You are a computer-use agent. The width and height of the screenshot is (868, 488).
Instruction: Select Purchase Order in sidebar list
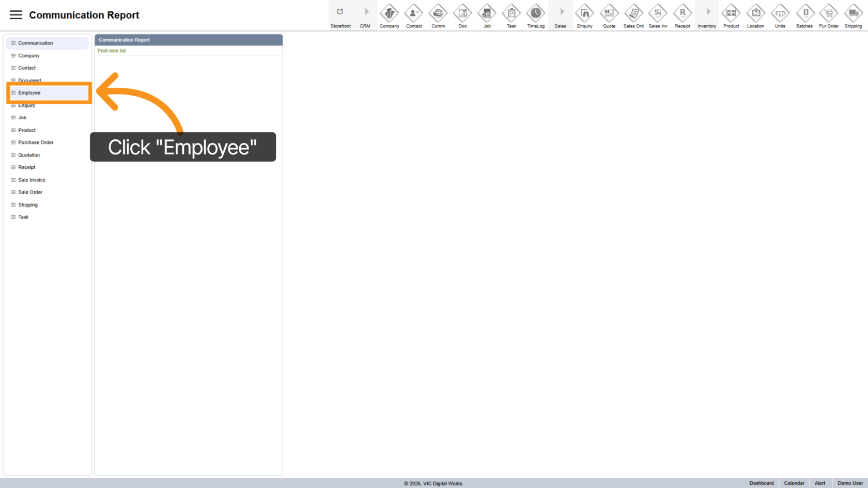(36, 143)
